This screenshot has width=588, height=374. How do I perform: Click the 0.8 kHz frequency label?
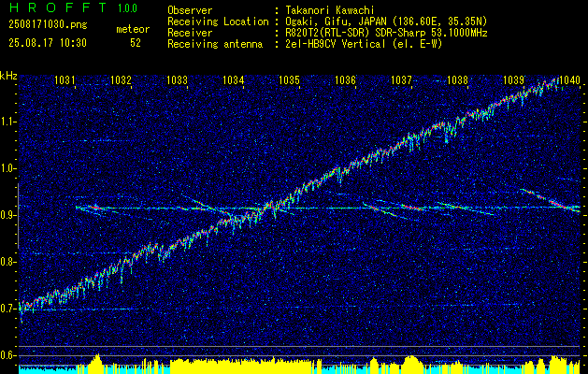click(x=7, y=262)
